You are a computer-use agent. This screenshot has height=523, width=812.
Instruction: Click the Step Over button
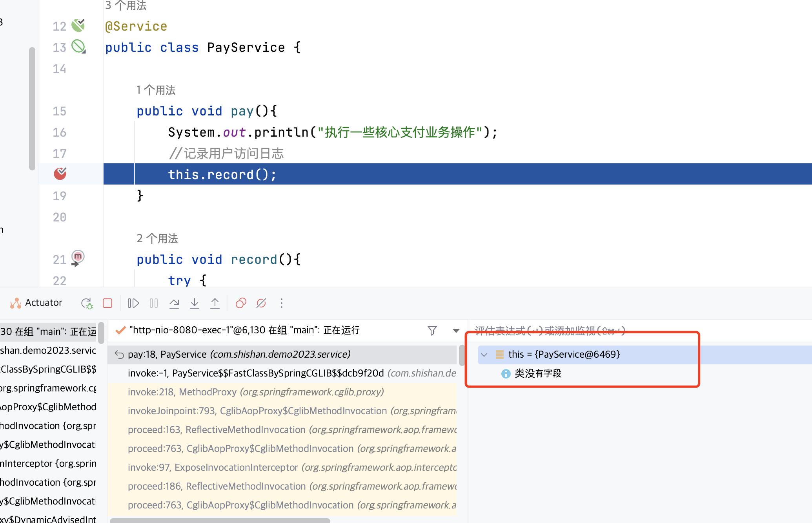click(x=174, y=303)
